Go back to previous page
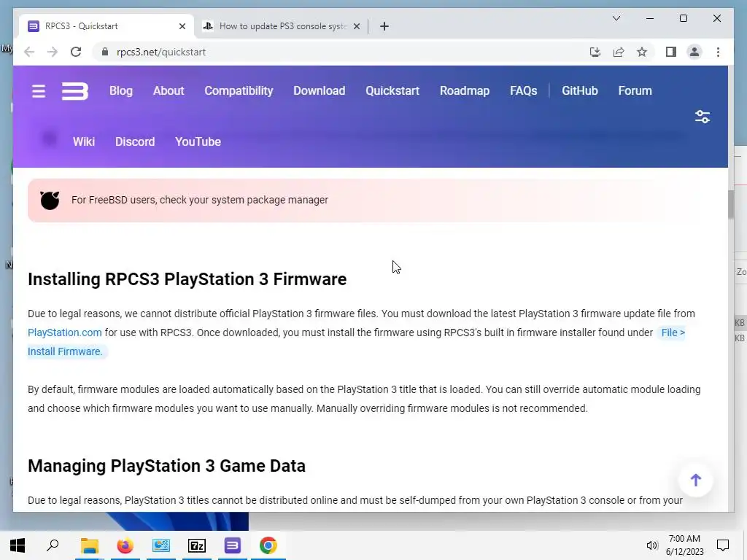The image size is (747, 560). pyautogui.click(x=29, y=52)
